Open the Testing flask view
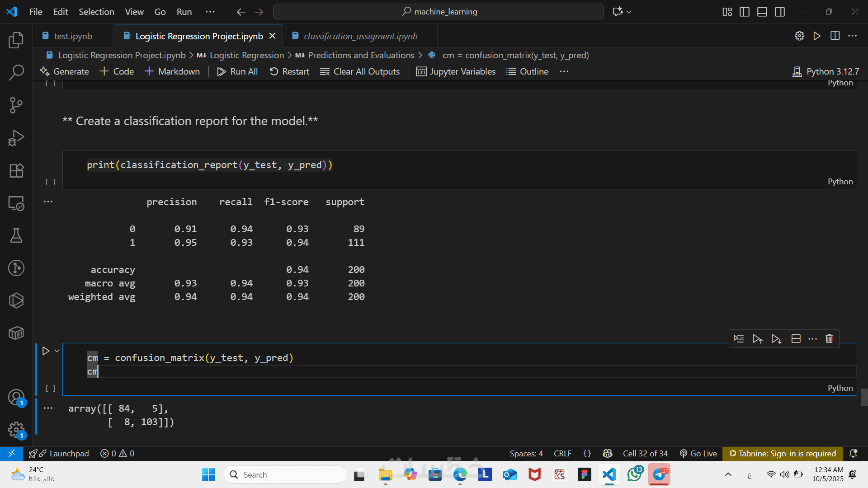The height and width of the screenshot is (488, 868). (16, 235)
